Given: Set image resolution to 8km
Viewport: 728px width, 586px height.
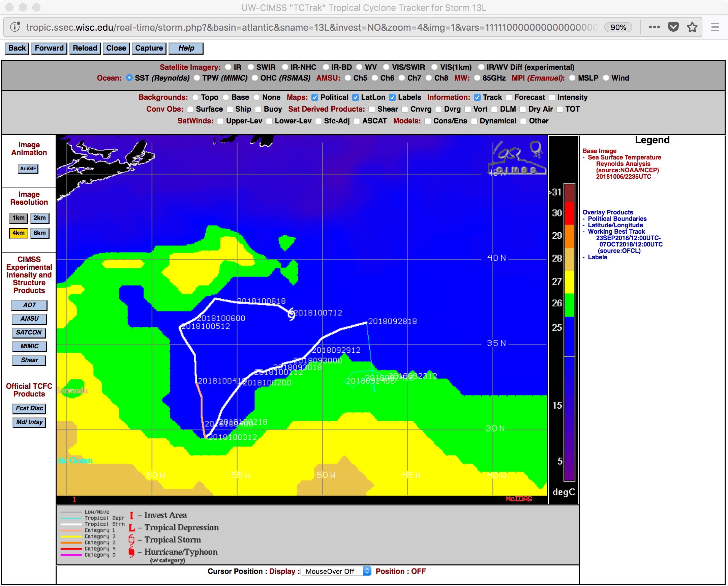Looking at the screenshot, I should point(39,233).
